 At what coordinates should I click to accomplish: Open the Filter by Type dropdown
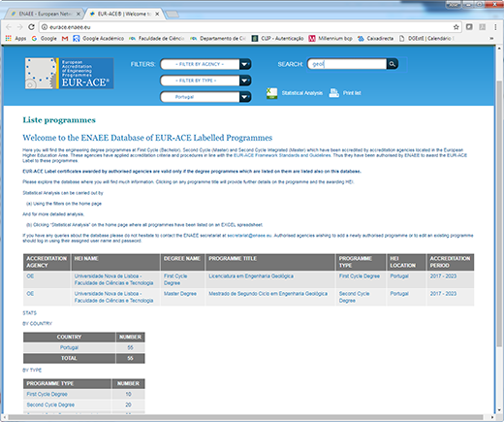(x=205, y=81)
